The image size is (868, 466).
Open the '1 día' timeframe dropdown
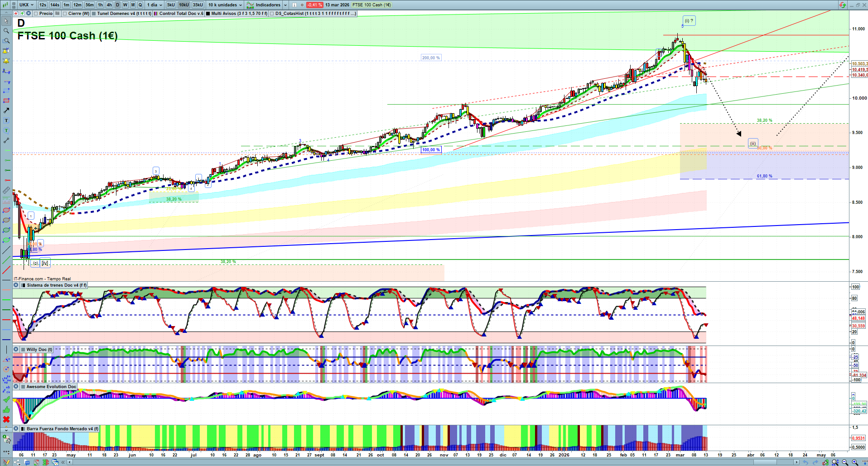(x=154, y=5)
